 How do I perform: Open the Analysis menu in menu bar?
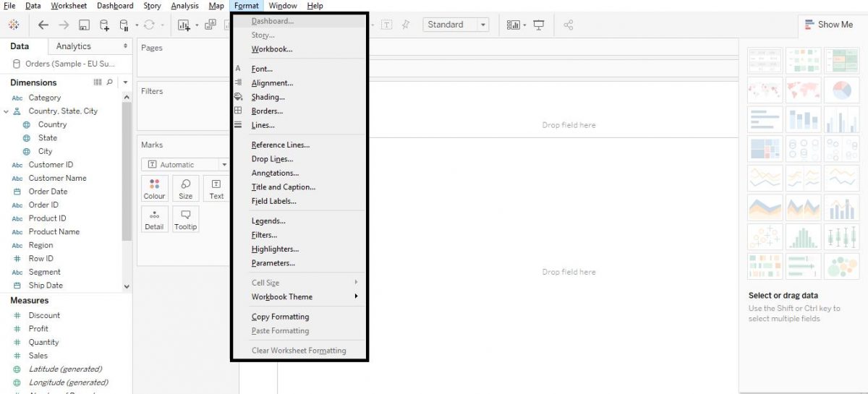pos(185,6)
